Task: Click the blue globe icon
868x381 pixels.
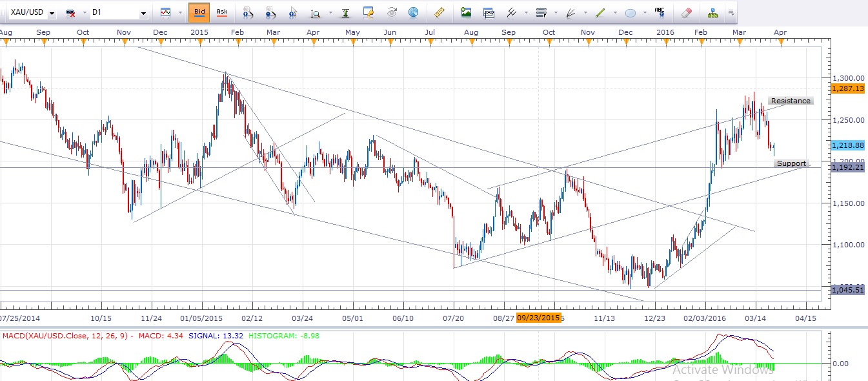Action: pos(413,12)
